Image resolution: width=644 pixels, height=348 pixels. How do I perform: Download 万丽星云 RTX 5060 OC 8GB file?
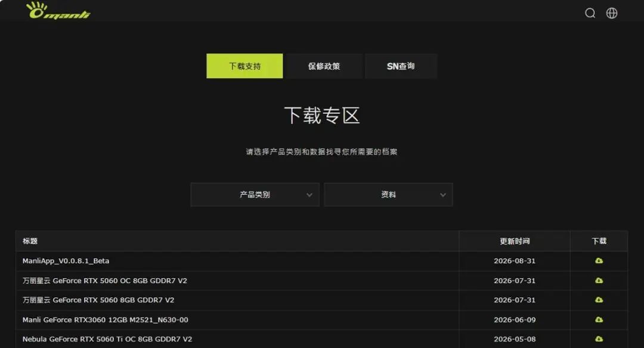coord(599,280)
